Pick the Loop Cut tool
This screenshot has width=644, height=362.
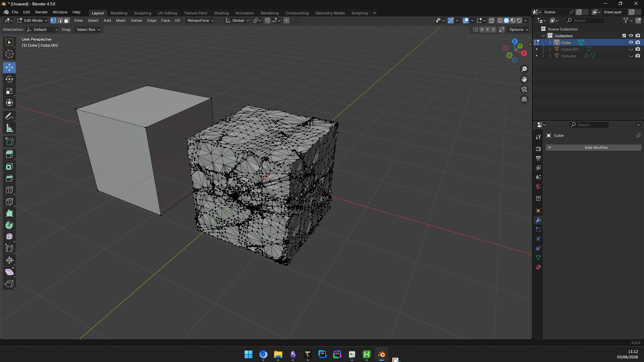click(9, 190)
